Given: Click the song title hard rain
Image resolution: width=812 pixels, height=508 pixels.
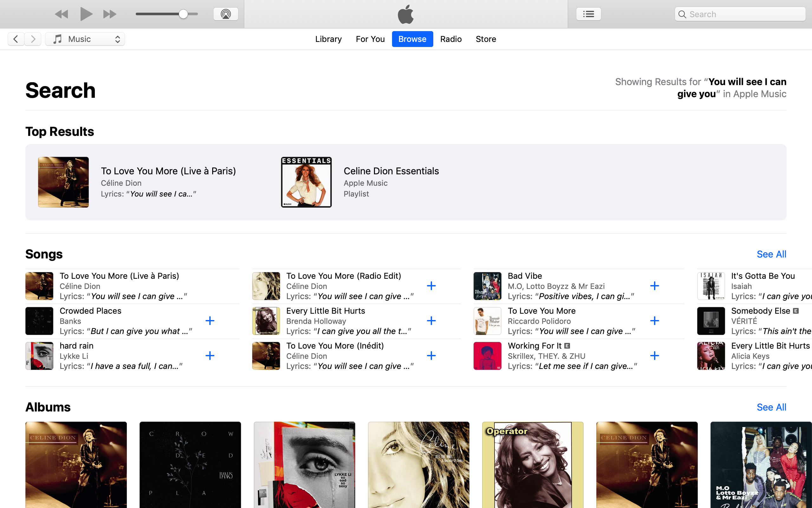Looking at the screenshot, I should pos(76,346).
